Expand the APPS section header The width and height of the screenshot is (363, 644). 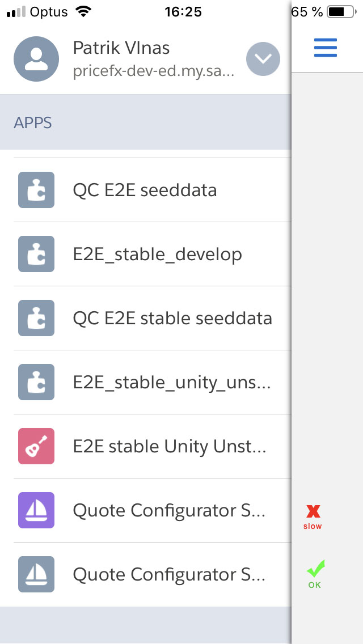[x=32, y=122]
